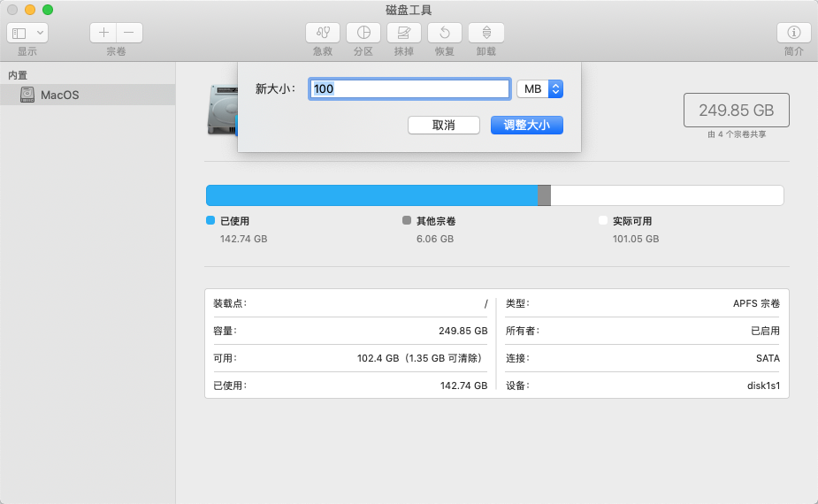Screen dimensions: 818x504
Task: Click the blue 已使用 legend swatch
Action: 210,220
